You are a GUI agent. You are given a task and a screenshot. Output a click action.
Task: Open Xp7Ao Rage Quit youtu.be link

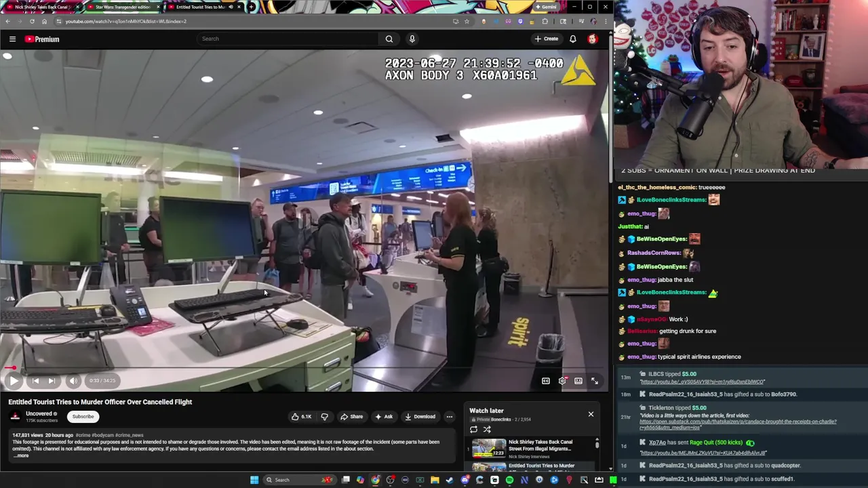[x=703, y=453]
